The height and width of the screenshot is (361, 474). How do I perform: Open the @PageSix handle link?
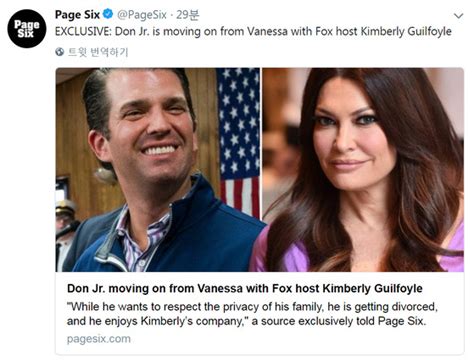pyautogui.click(x=141, y=15)
